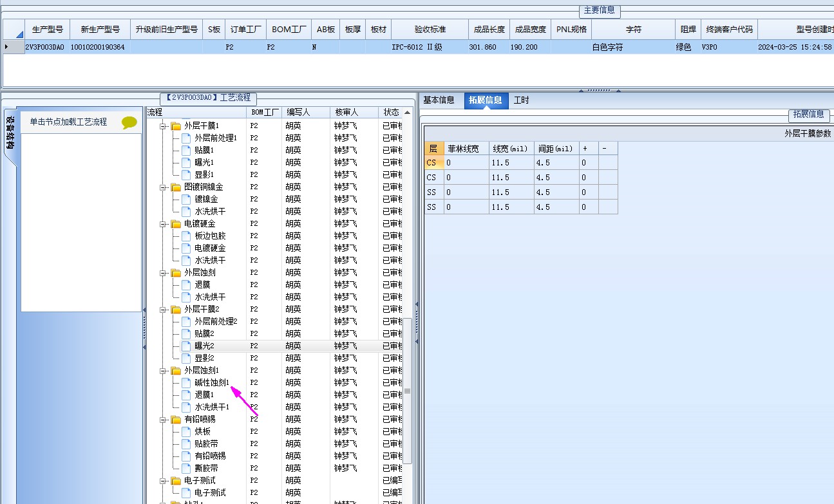The image size is (834, 504).
Task: Click the tree scrollbar up arrow
Action: 408,113
